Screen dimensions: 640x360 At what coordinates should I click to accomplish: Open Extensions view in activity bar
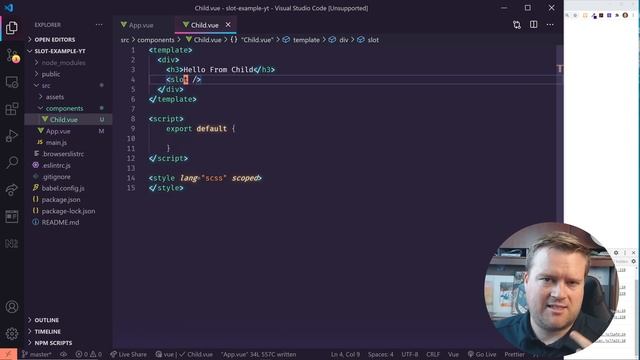coord(12,109)
